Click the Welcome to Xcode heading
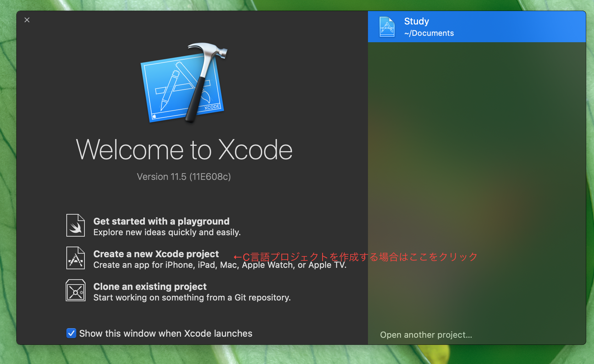594x364 pixels. 184,150
